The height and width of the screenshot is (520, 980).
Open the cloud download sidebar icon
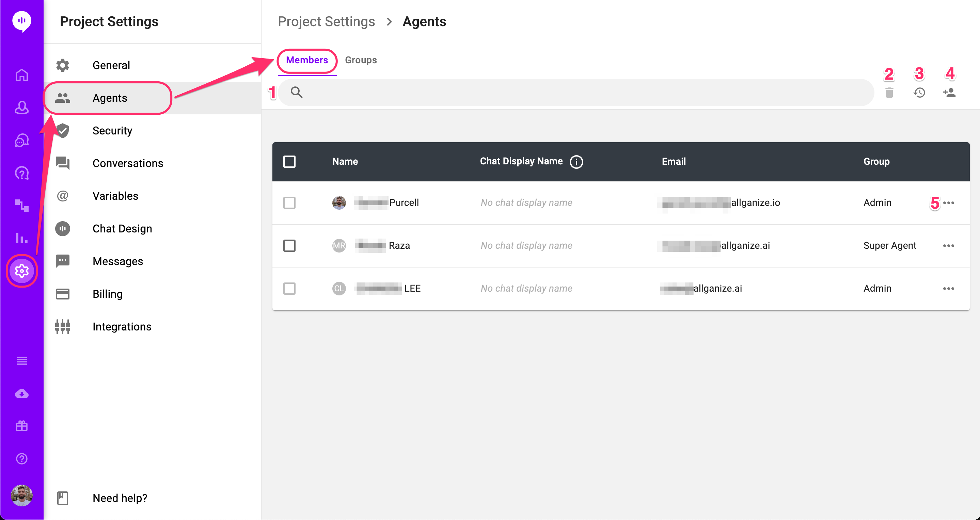[x=22, y=393]
